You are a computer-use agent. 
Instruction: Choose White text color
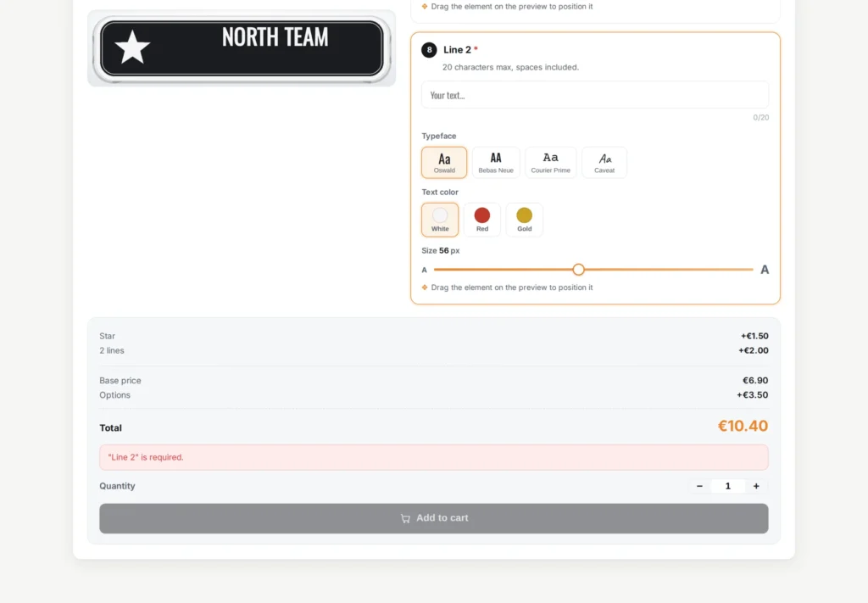click(x=440, y=220)
